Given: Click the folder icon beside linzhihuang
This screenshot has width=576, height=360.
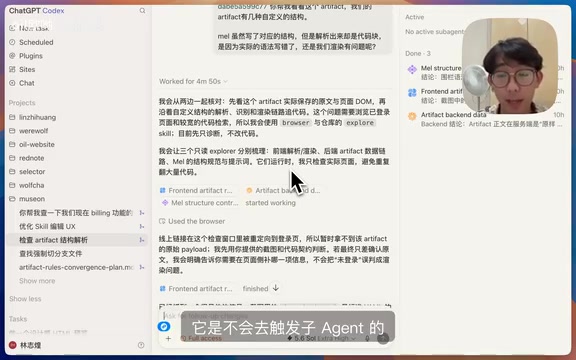Looking at the screenshot, I should coord(12,117).
